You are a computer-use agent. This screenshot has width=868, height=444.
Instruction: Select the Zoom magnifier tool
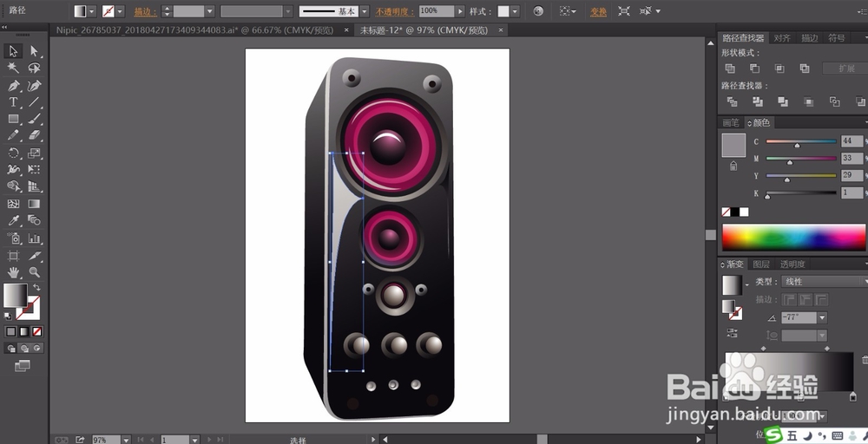click(35, 272)
